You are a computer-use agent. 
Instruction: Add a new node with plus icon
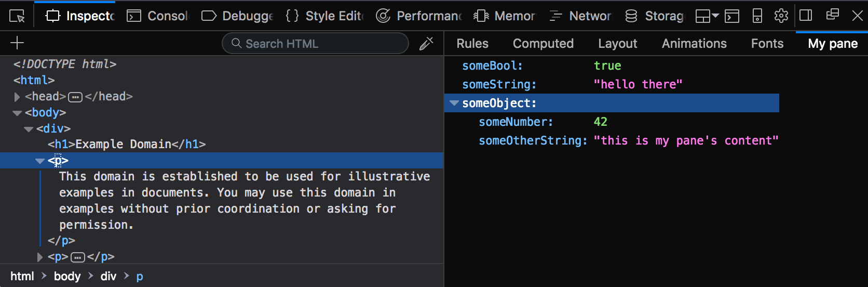click(17, 43)
